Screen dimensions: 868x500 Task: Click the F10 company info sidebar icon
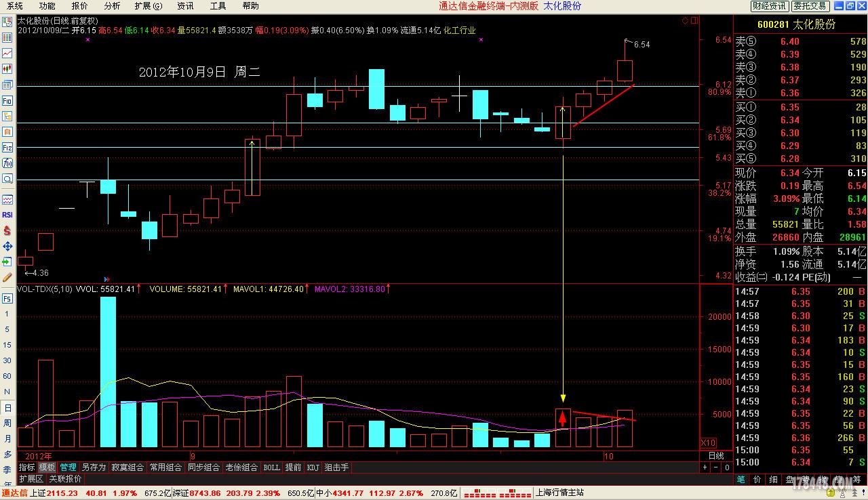7,100
